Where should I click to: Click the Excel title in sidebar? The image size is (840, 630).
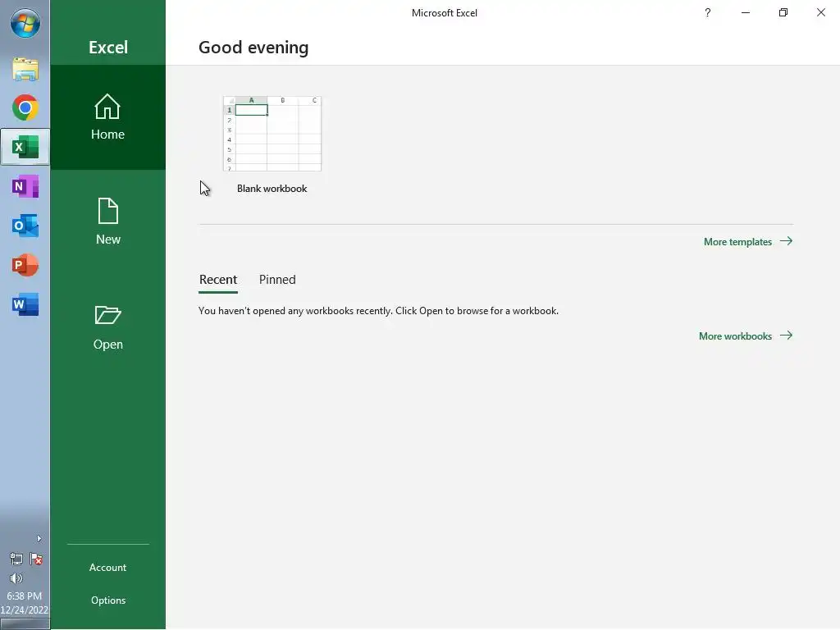tap(108, 47)
